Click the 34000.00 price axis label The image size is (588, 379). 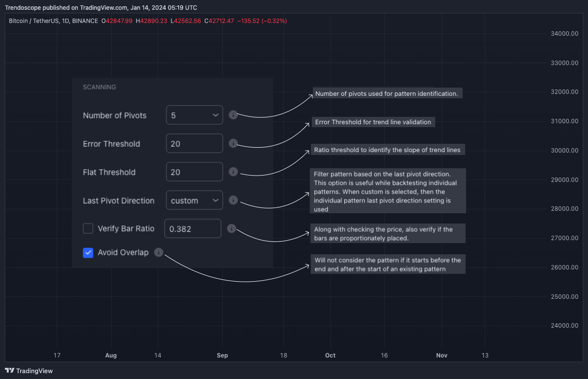click(x=564, y=34)
